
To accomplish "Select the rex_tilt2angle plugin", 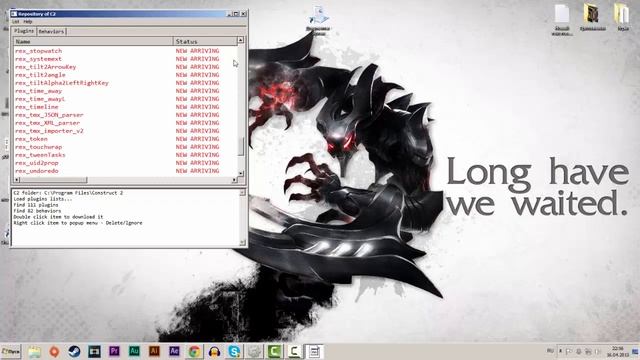I will (x=125, y=75).
